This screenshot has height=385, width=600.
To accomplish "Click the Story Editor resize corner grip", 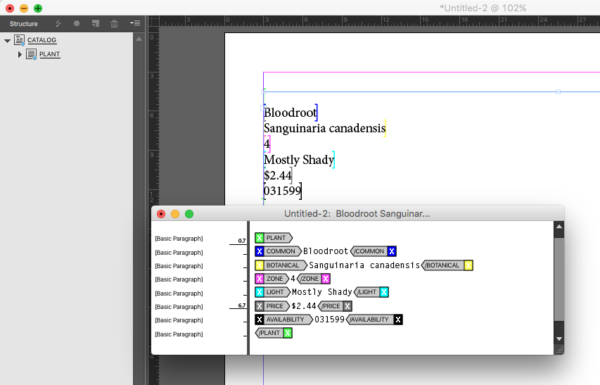I will point(559,349).
